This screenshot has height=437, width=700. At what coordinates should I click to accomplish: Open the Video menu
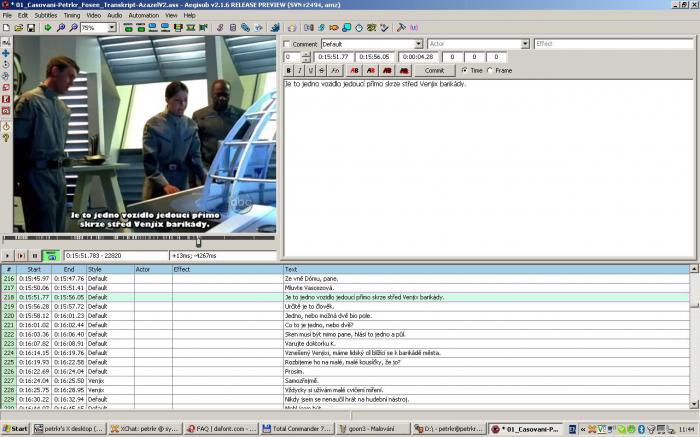[93, 15]
